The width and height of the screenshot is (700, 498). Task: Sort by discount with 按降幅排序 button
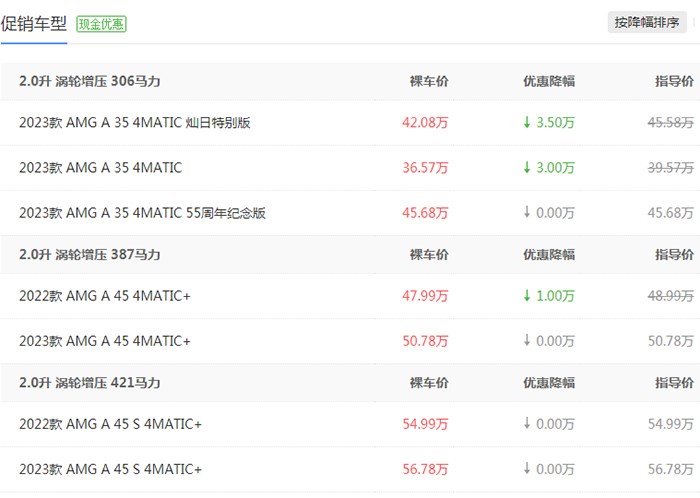click(x=646, y=22)
